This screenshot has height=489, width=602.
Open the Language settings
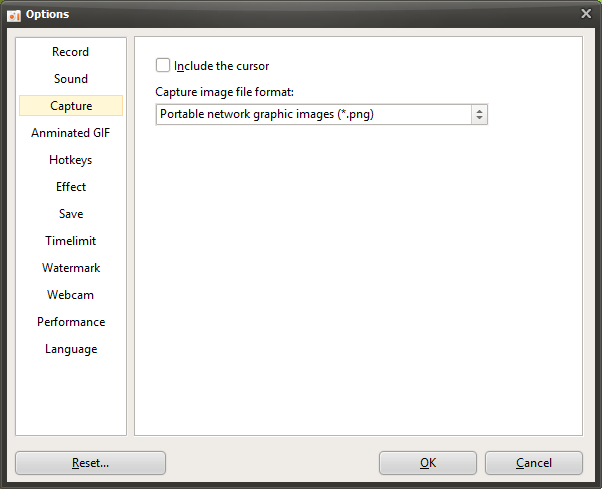[71, 349]
